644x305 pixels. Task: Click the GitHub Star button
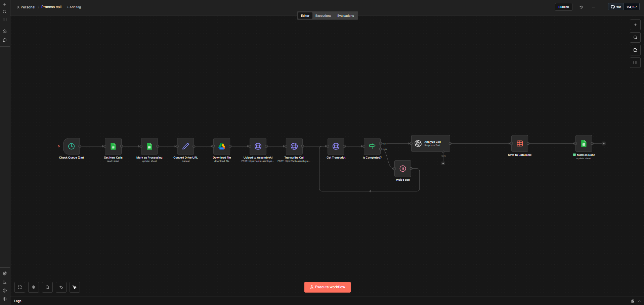(616, 7)
